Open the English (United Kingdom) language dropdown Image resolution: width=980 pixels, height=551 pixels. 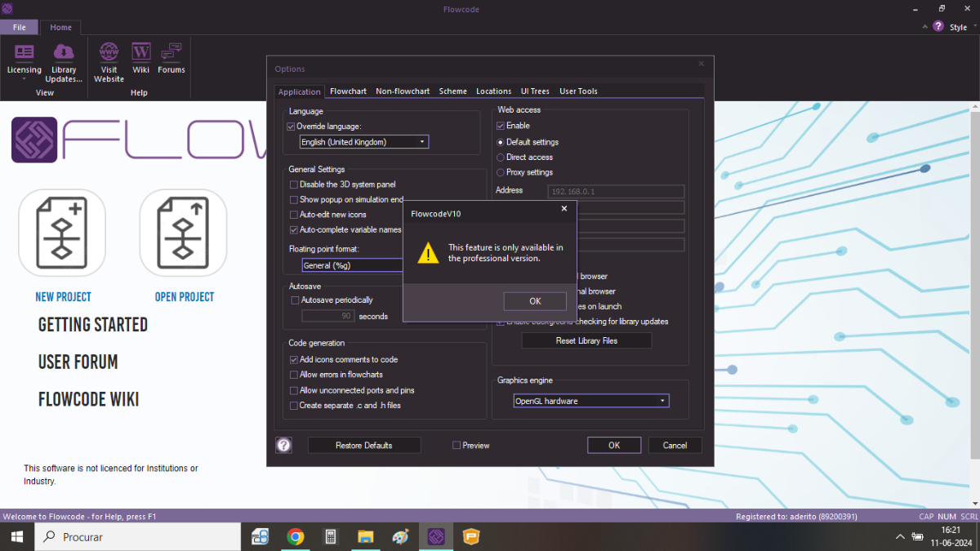click(x=364, y=142)
